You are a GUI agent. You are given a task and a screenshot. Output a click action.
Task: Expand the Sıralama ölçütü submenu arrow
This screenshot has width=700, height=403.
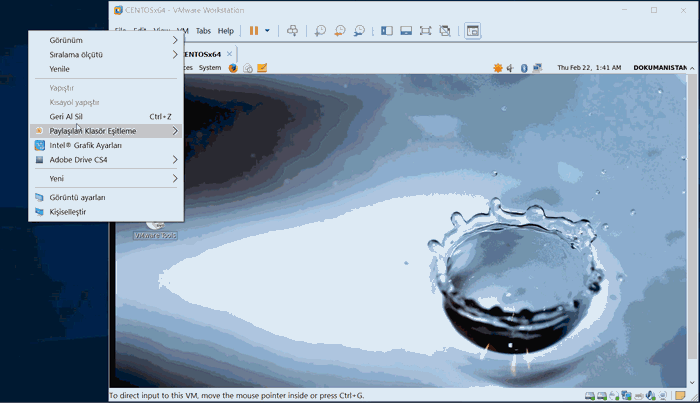(x=175, y=54)
